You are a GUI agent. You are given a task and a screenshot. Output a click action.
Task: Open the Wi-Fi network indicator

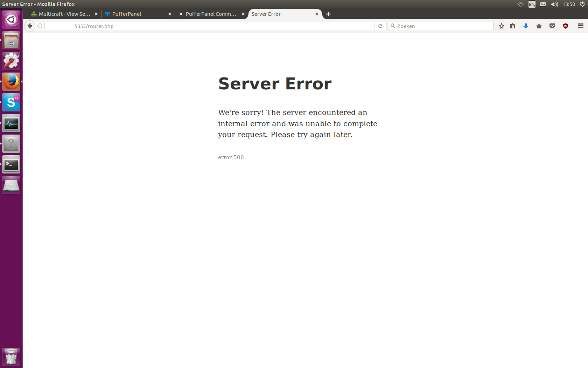[521, 4]
